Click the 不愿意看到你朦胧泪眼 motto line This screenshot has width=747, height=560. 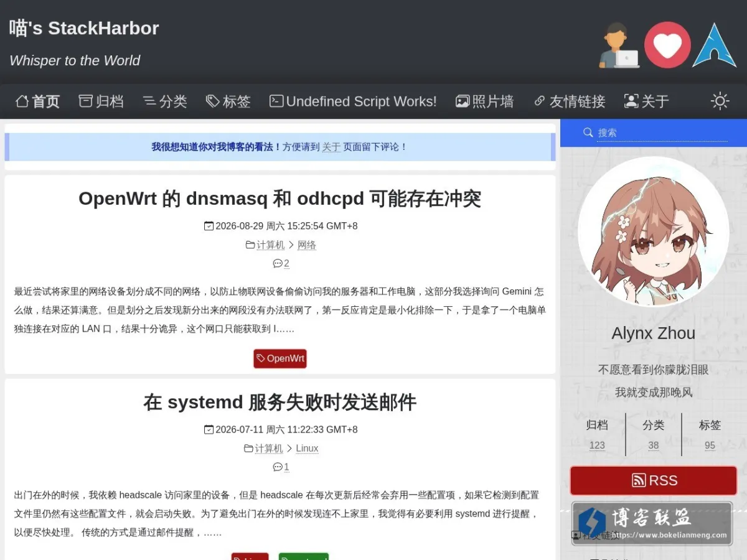point(654,370)
